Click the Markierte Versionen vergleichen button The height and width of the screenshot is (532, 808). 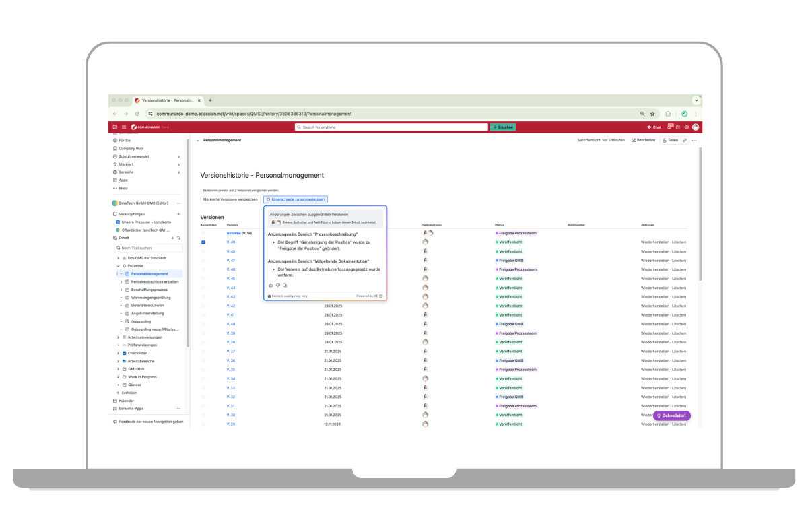pyautogui.click(x=230, y=199)
